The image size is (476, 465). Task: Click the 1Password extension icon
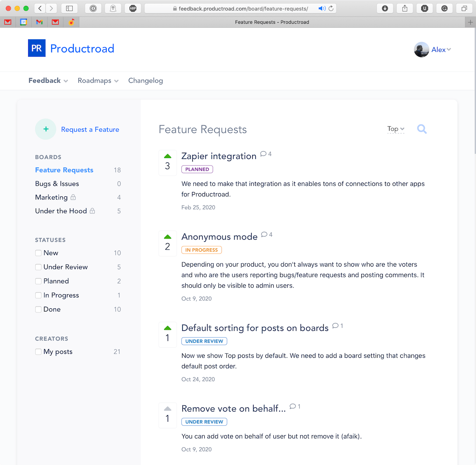pos(93,8)
